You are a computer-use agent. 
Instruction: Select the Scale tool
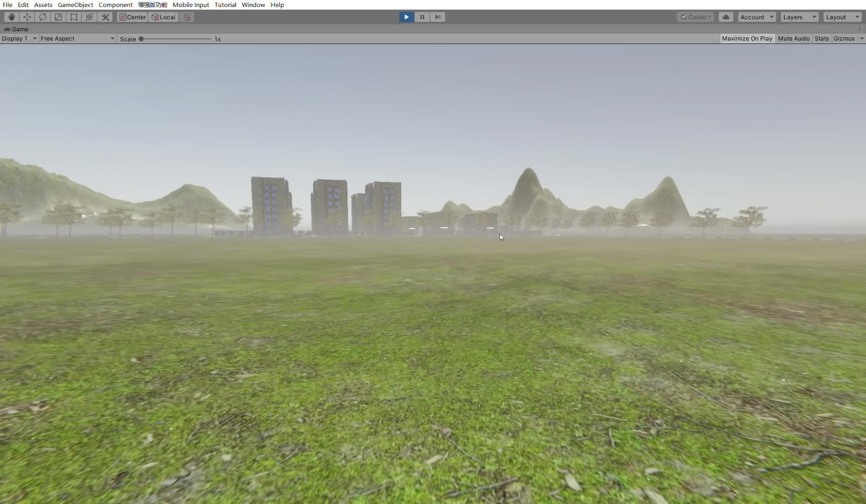click(58, 17)
